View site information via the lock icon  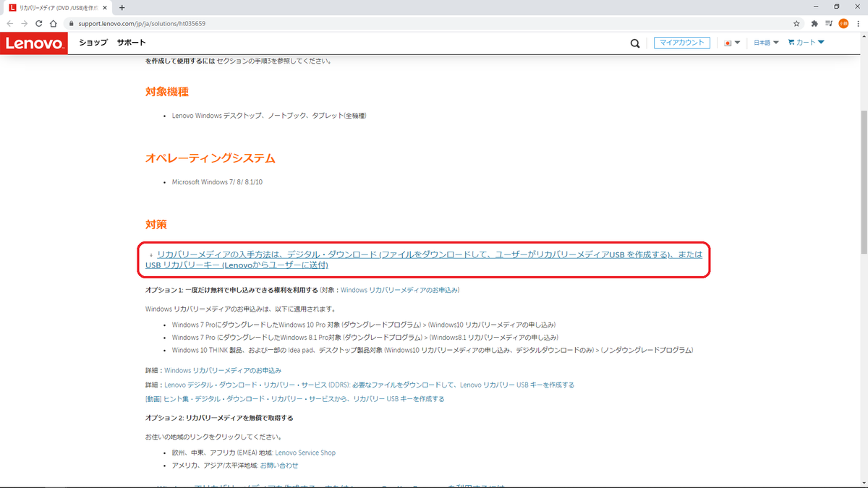[x=71, y=23]
